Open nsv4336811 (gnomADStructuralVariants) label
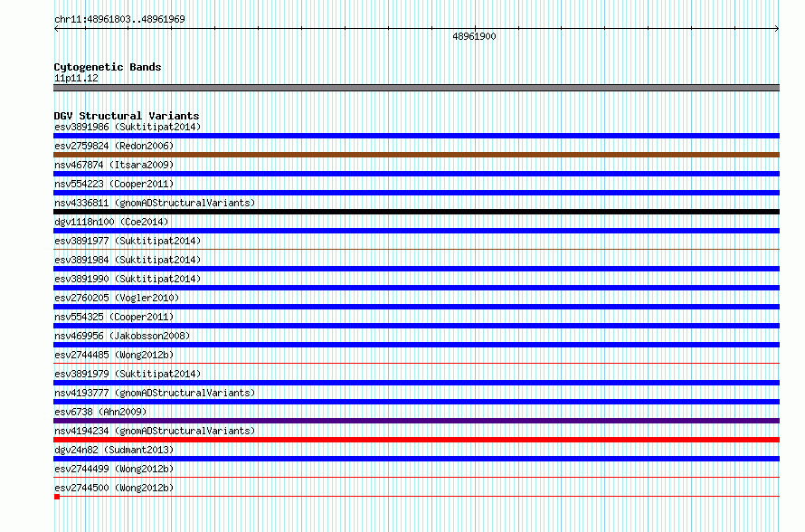The image size is (805, 532). click(155, 203)
